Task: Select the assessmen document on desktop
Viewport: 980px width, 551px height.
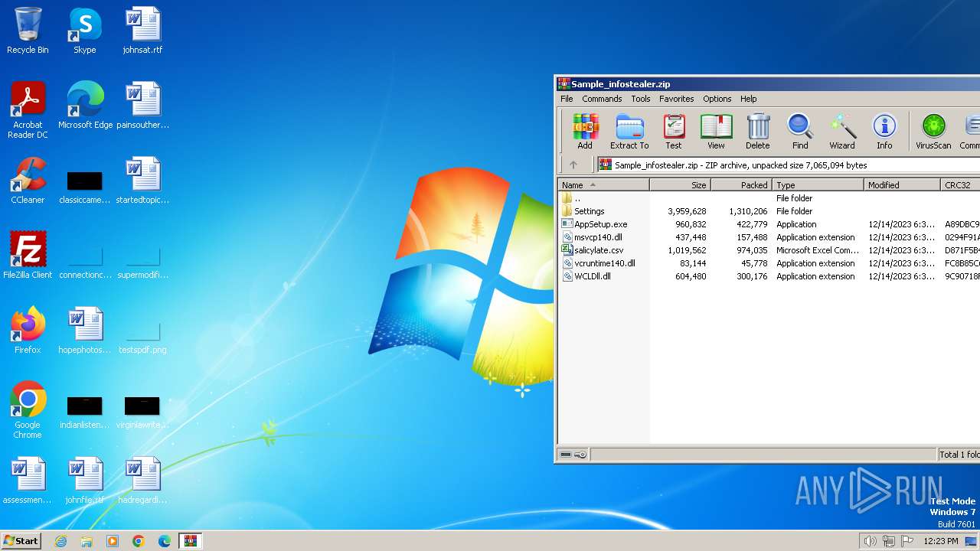Action: coord(28,481)
